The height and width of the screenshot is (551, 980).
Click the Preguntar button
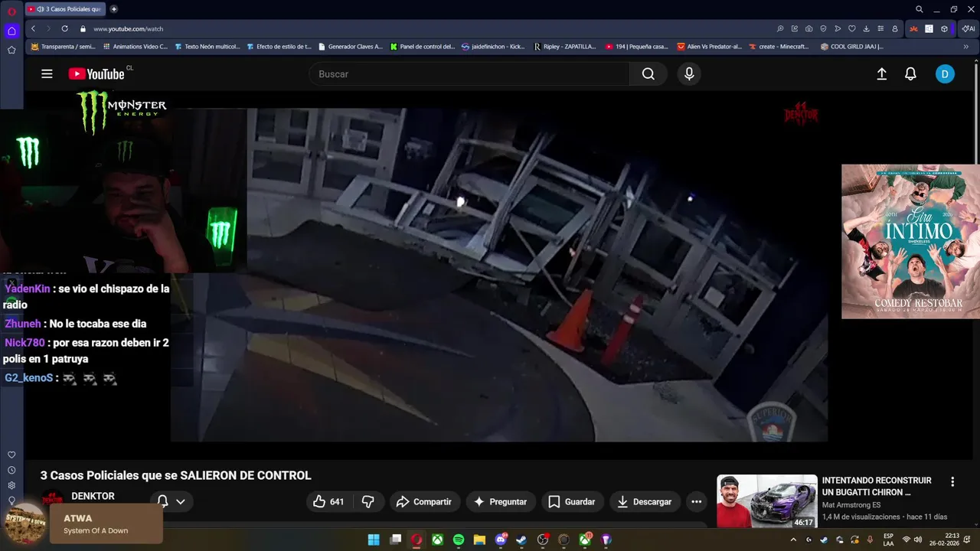[500, 502]
